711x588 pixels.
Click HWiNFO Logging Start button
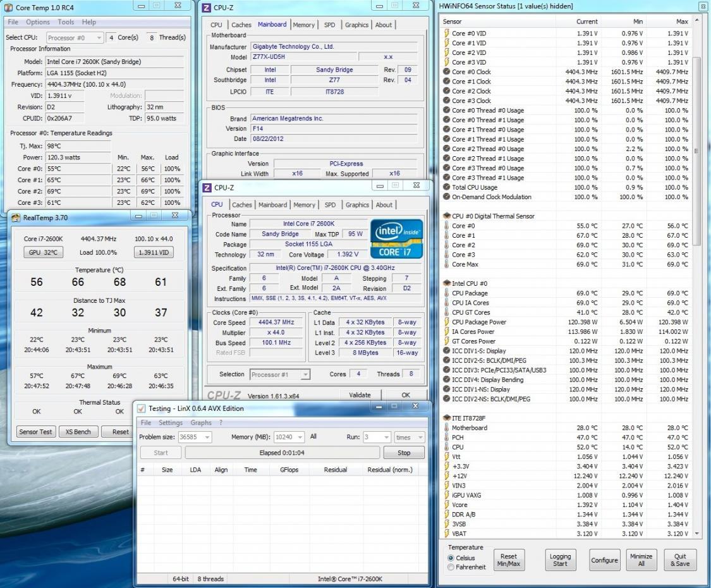click(x=560, y=560)
